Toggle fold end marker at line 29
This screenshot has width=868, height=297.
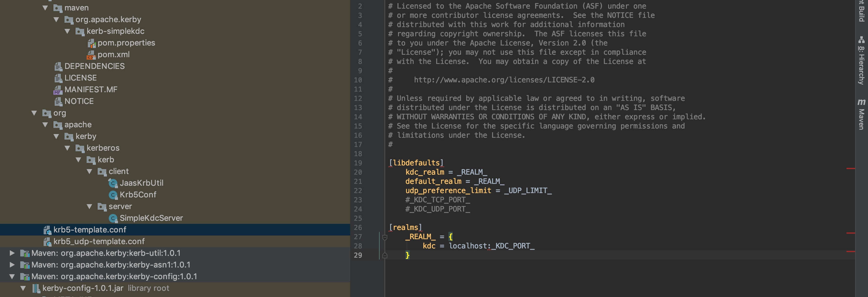coord(385,255)
